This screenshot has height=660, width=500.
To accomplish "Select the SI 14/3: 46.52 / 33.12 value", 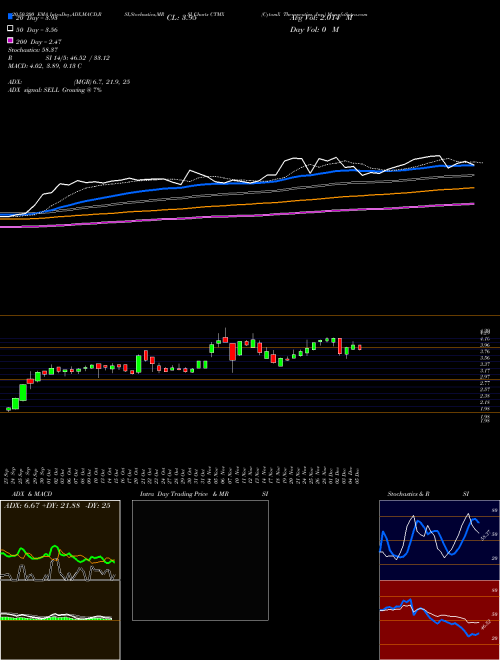I will click(78, 58).
